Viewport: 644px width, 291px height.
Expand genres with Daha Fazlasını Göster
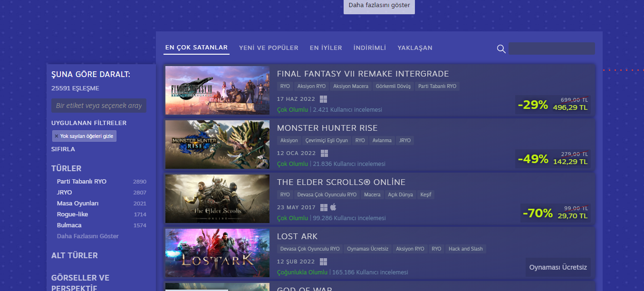(88, 236)
